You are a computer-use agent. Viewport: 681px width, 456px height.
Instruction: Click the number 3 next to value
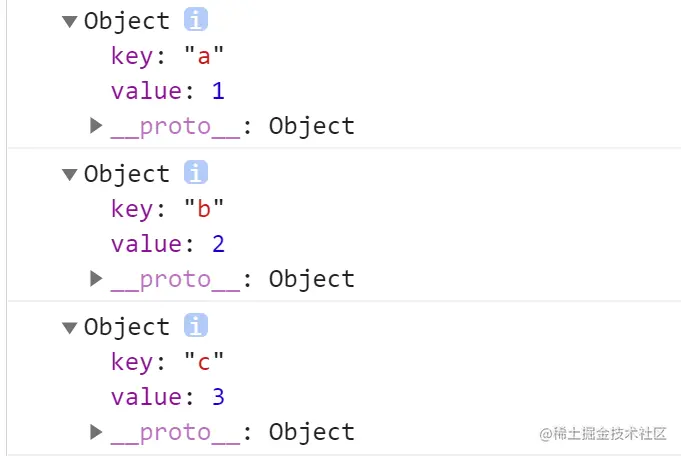coord(218,397)
